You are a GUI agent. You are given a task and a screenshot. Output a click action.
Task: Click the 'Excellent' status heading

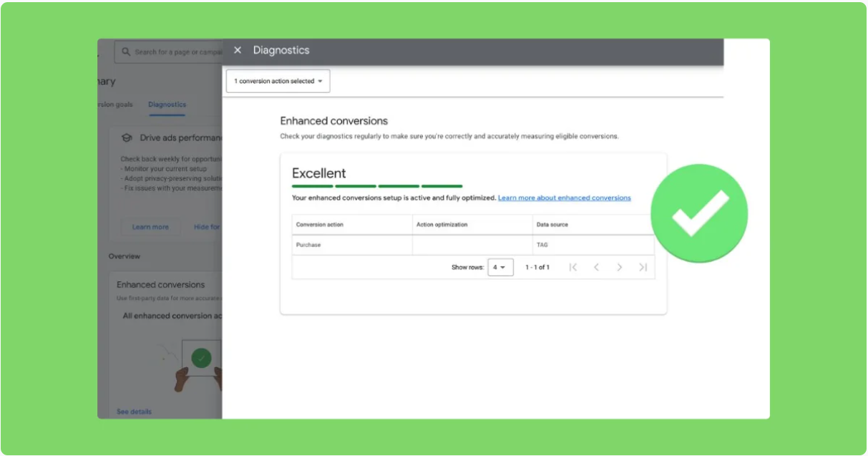click(x=318, y=173)
